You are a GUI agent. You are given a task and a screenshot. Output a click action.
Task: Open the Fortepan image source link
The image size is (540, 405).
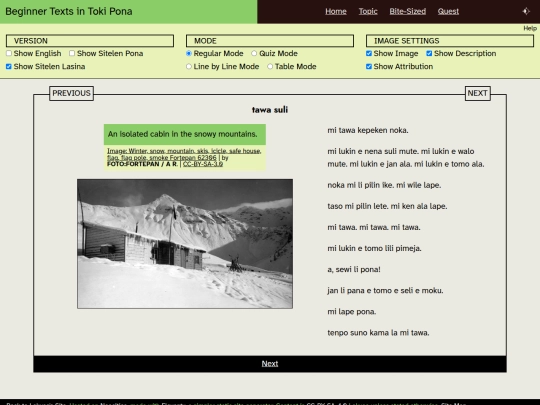click(184, 154)
